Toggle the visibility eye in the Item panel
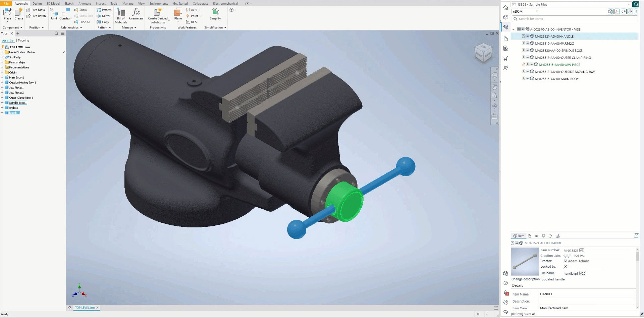This screenshot has height=318, width=644. (537, 236)
